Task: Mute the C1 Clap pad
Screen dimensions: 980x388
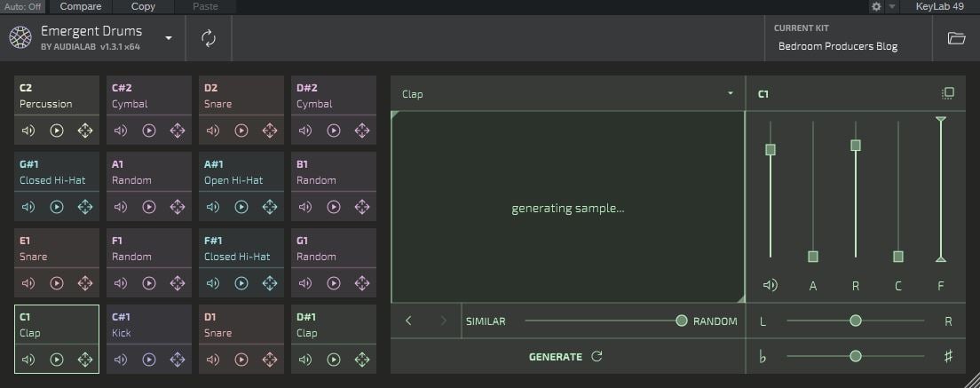Action: (28, 360)
